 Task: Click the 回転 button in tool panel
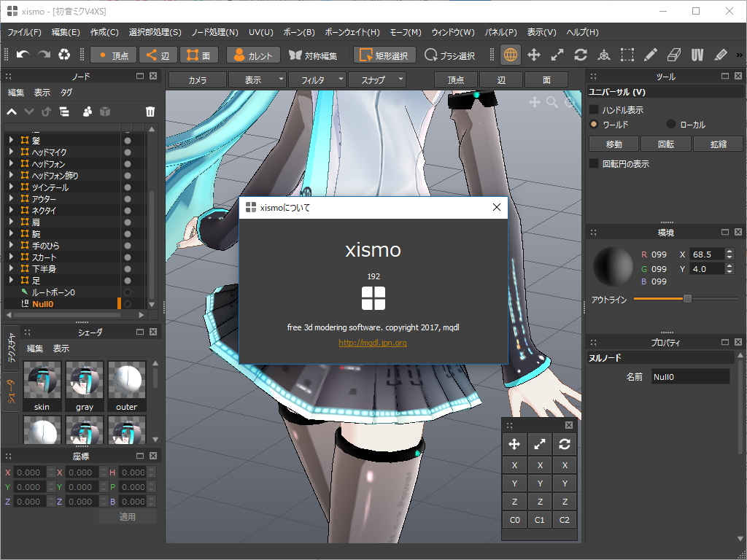[x=666, y=144]
